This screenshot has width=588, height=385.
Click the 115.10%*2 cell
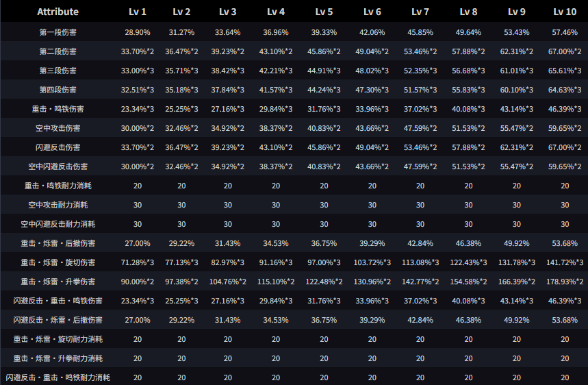coord(276,282)
